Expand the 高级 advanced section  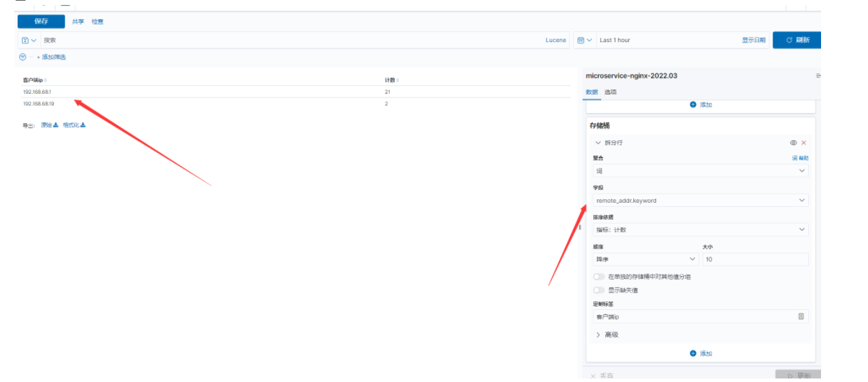[607, 334]
